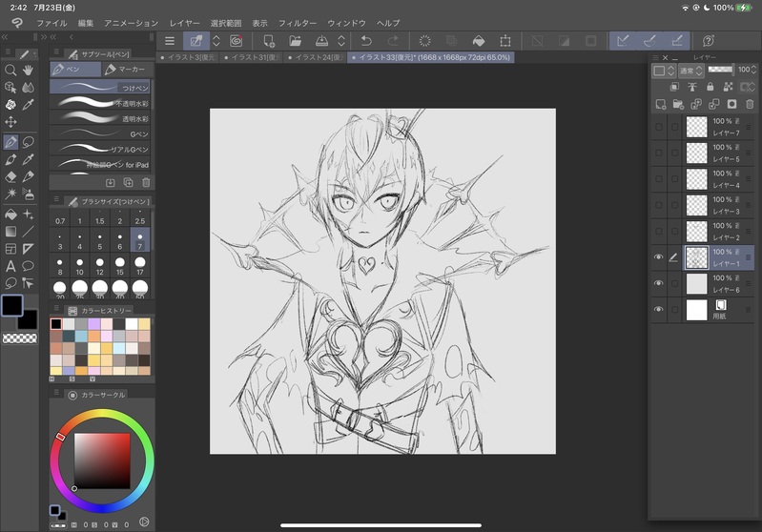Create a new layer folder
Image resolution: width=762 pixels, height=532 pixels.
point(678,104)
